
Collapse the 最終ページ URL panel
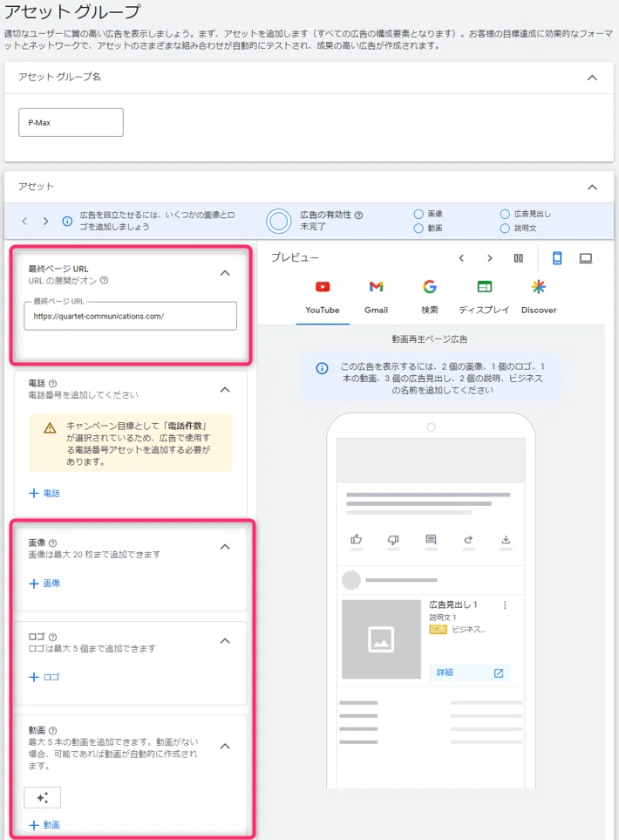click(x=225, y=273)
